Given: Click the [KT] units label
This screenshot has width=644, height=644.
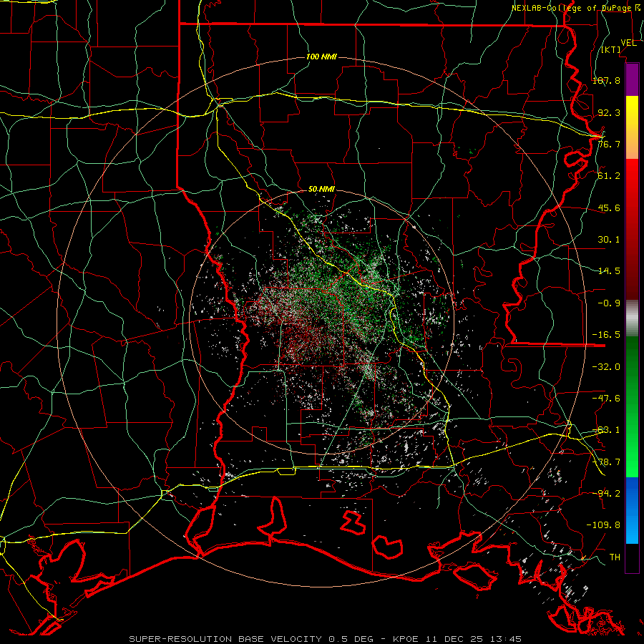Looking at the screenshot, I should tap(611, 49).
